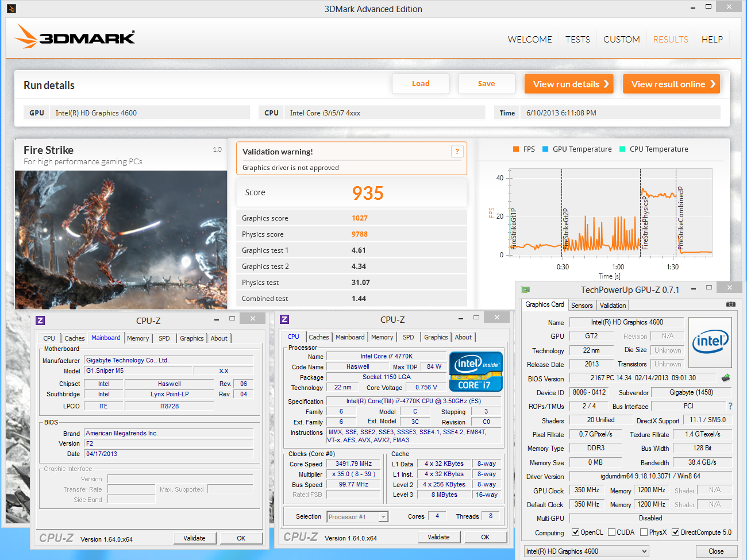
Task: Click the GPU-Z title bar icon
Action: [x=525, y=289]
